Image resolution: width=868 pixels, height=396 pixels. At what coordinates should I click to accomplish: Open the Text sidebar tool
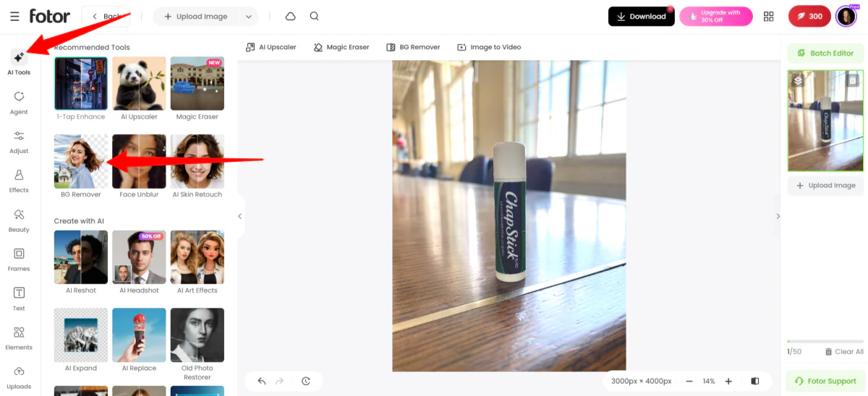19,298
